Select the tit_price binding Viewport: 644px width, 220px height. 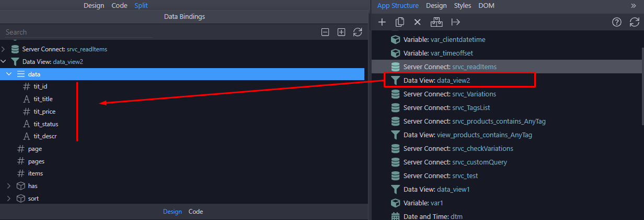tap(44, 112)
